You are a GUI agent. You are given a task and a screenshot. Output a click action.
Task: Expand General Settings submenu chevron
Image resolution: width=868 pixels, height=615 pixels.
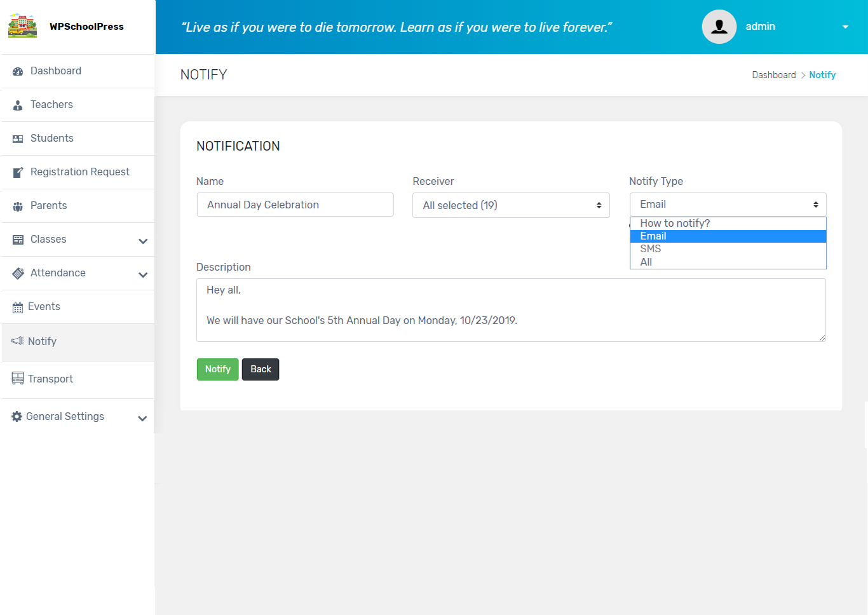(142, 418)
